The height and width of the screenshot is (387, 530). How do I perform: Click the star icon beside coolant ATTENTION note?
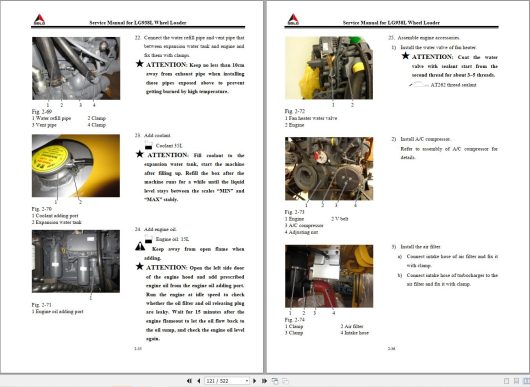click(x=140, y=154)
